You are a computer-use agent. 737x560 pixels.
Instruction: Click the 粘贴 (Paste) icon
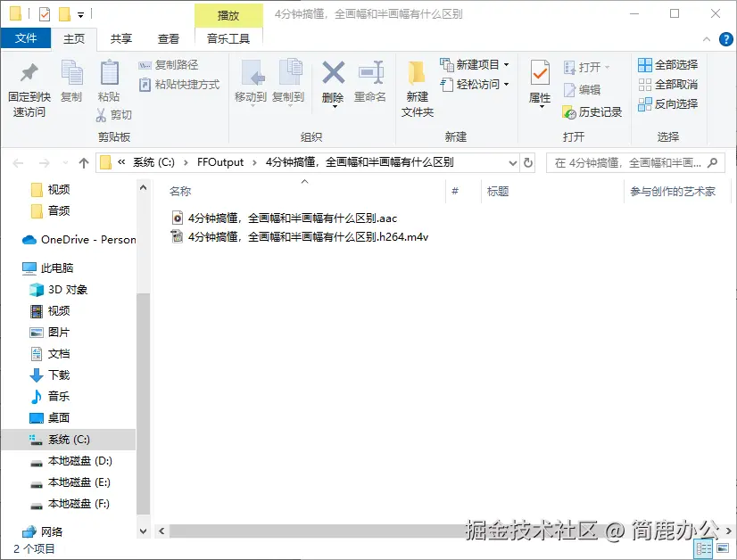pos(110,83)
